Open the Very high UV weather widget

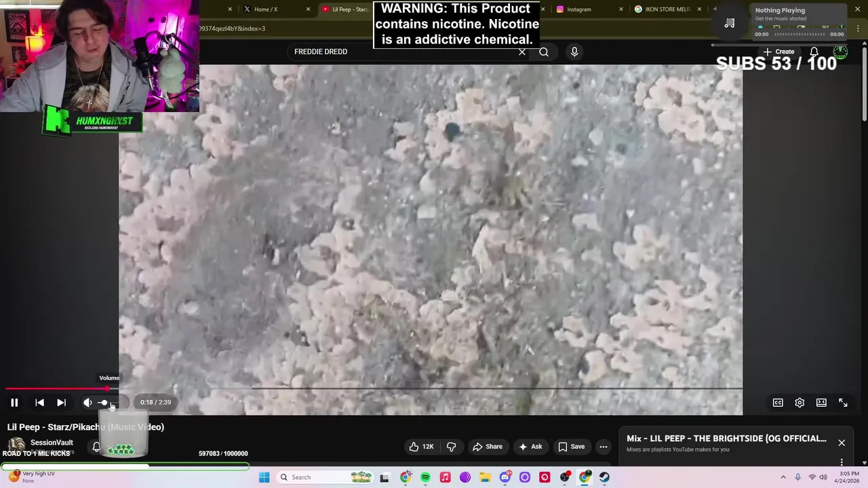[31, 477]
